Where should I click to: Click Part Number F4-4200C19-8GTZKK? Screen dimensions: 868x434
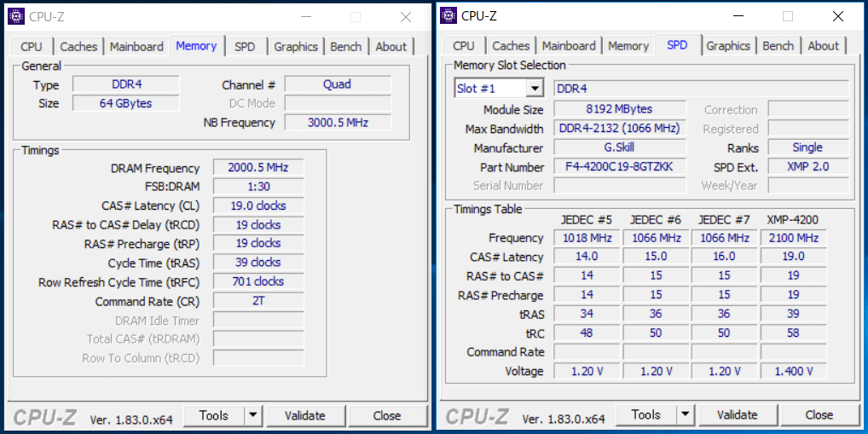tap(620, 166)
